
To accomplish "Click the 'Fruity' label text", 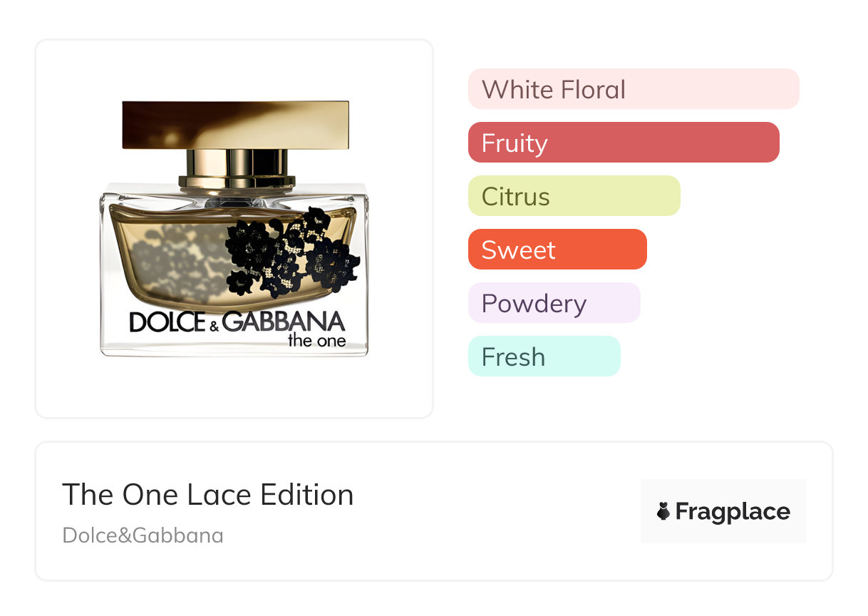I will click(x=515, y=143).
